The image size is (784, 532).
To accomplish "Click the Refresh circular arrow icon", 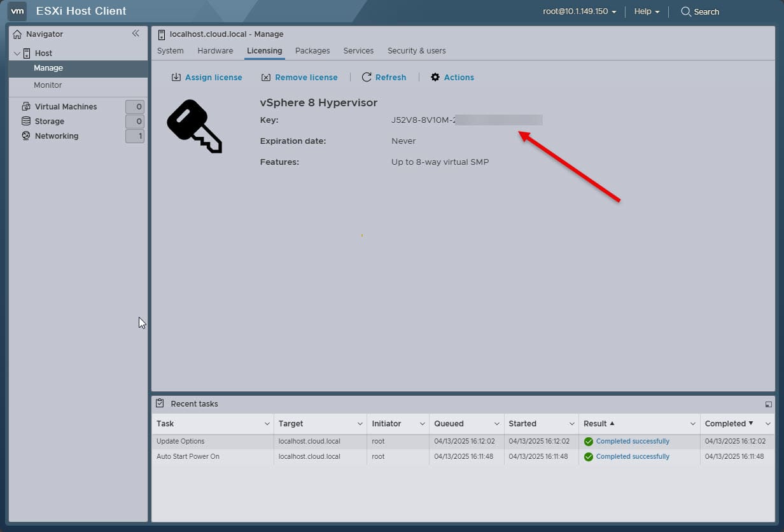I will (367, 77).
